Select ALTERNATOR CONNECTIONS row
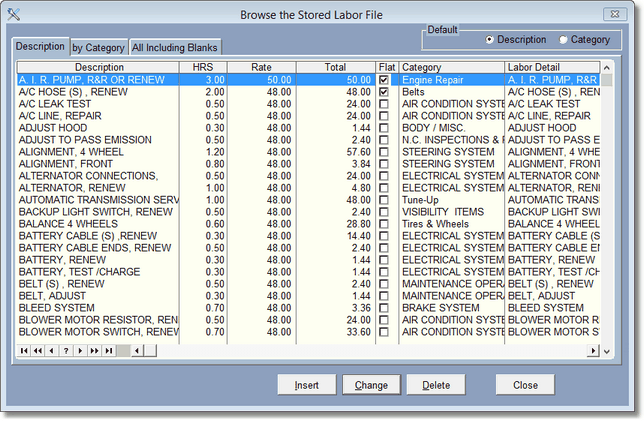The image size is (644, 421). click(x=308, y=176)
